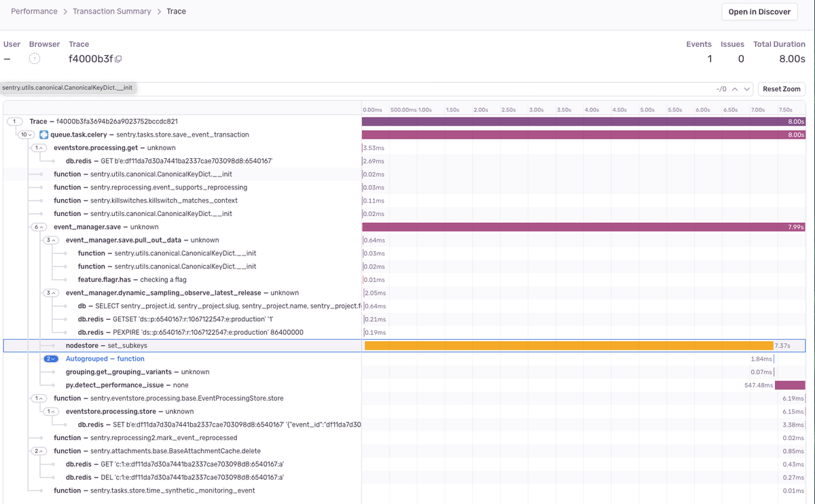Select db.redis PEXPIRE row
This screenshot has height=504, width=815.
(x=404, y=332)
